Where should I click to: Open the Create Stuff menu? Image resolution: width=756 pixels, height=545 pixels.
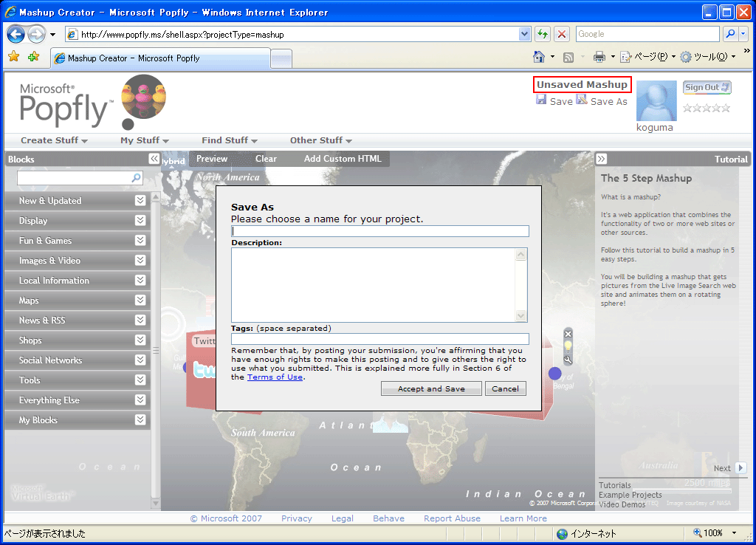point(54,140)
